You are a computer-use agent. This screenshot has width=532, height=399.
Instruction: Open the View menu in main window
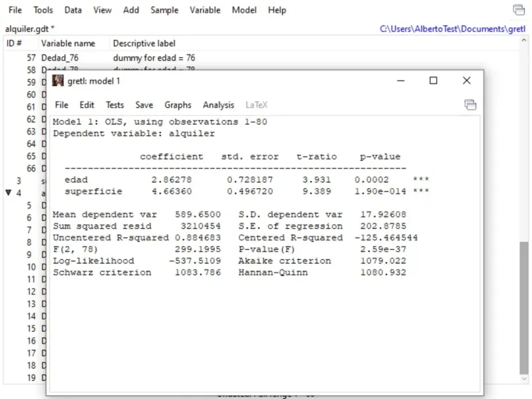click(102, 10)
